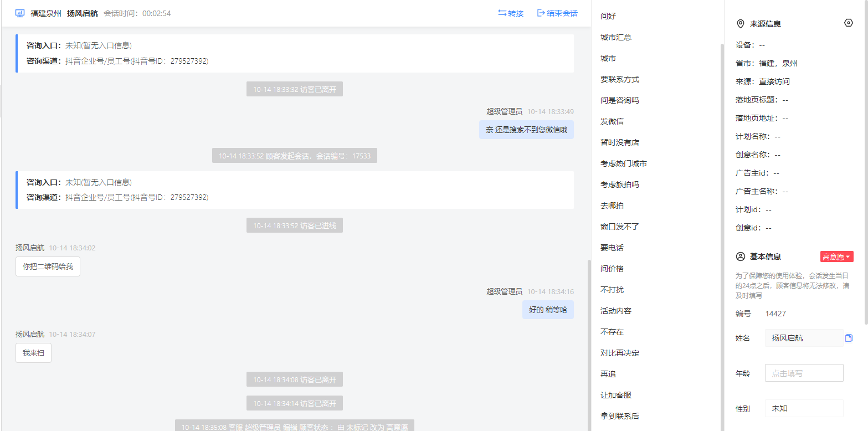Click the location pin icon next to 来源信息
The height and width of the screenshot is (431, 868).
[740, 24]
